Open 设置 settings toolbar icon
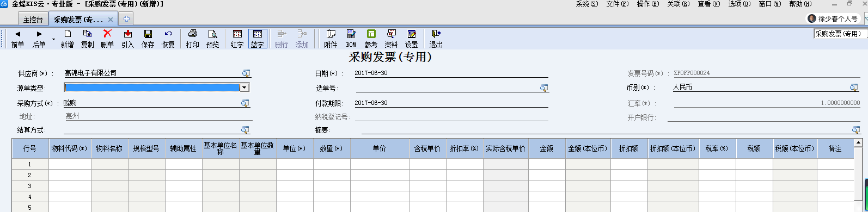The height and width of the screenshot is (212, 868). [411, 39]
